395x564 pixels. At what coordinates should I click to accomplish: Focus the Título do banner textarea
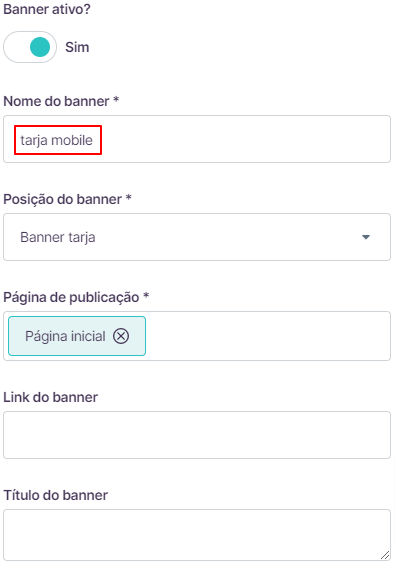point(197,535)
